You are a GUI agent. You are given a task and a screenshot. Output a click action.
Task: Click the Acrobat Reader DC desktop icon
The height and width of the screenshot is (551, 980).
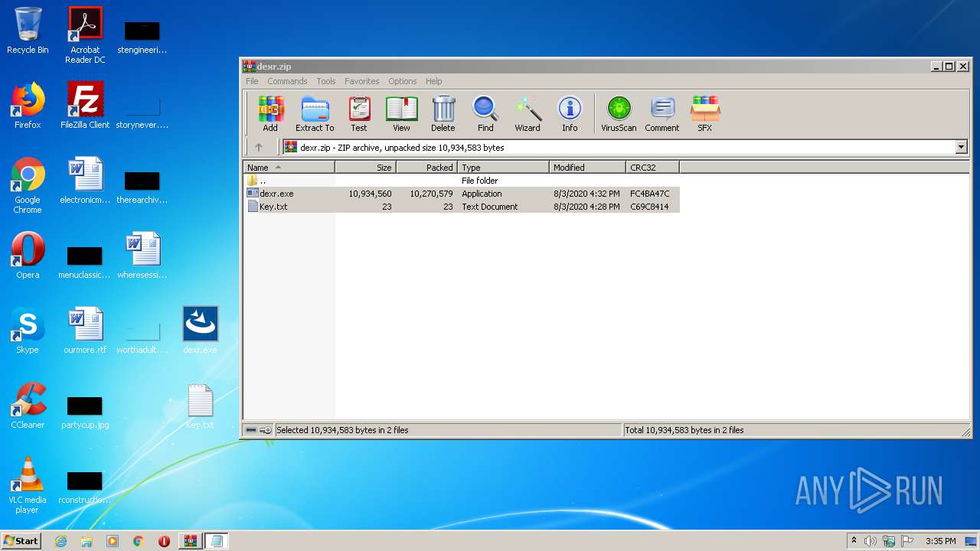(85, 35)
